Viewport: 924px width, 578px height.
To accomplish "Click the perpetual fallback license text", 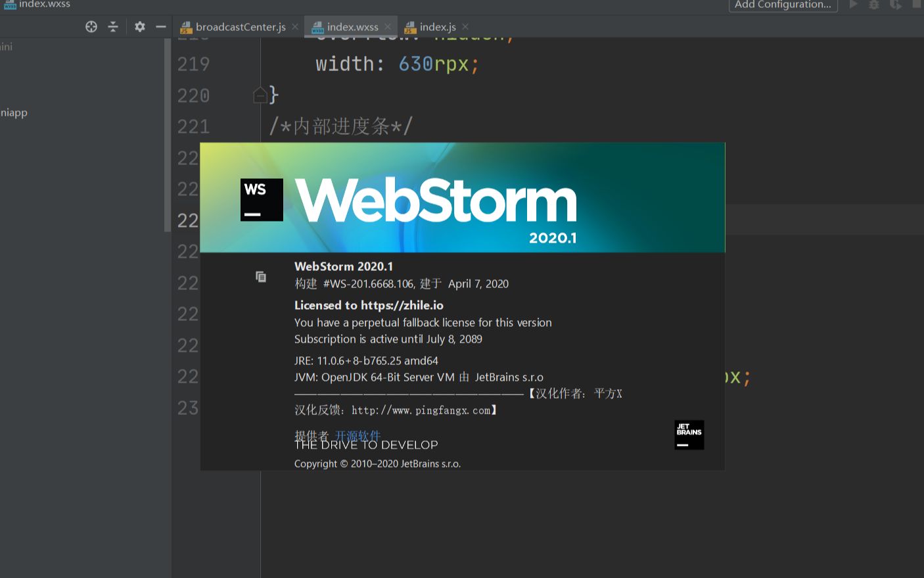I will point(423,322).
